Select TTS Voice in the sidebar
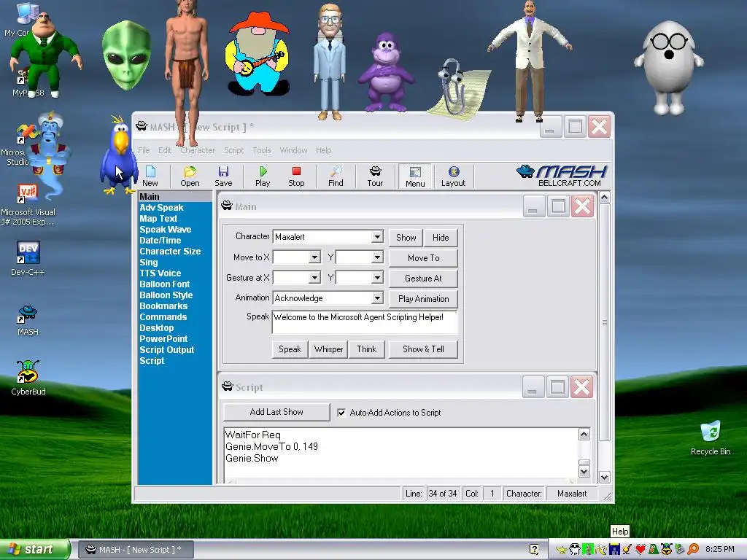Viewport: 747px width, 560px height. 160,273
